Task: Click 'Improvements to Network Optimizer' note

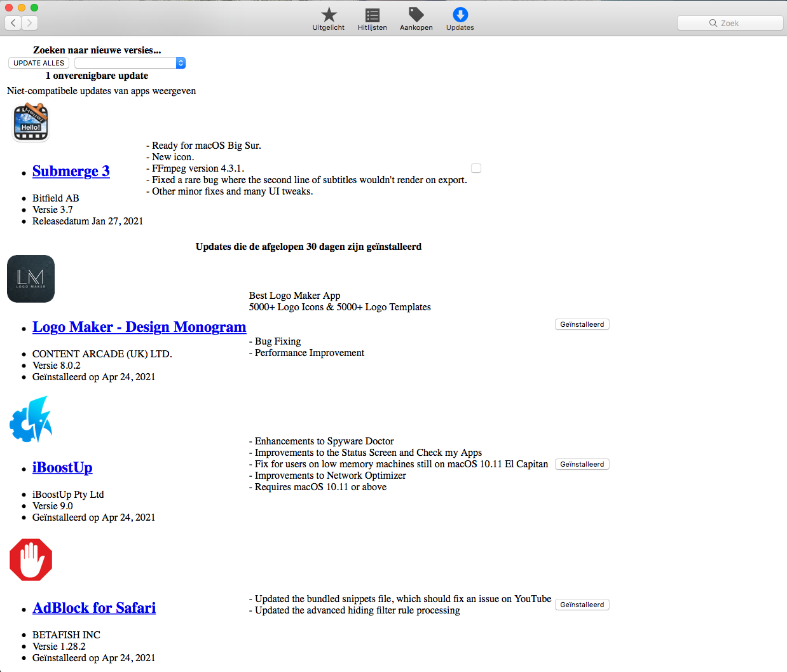Action: (x=327, y=476)
